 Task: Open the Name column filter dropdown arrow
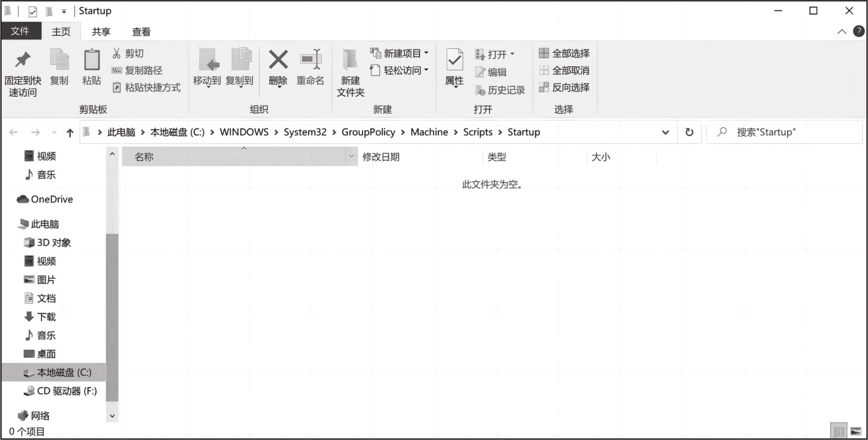pyautogui.click(x=351, y=157)
